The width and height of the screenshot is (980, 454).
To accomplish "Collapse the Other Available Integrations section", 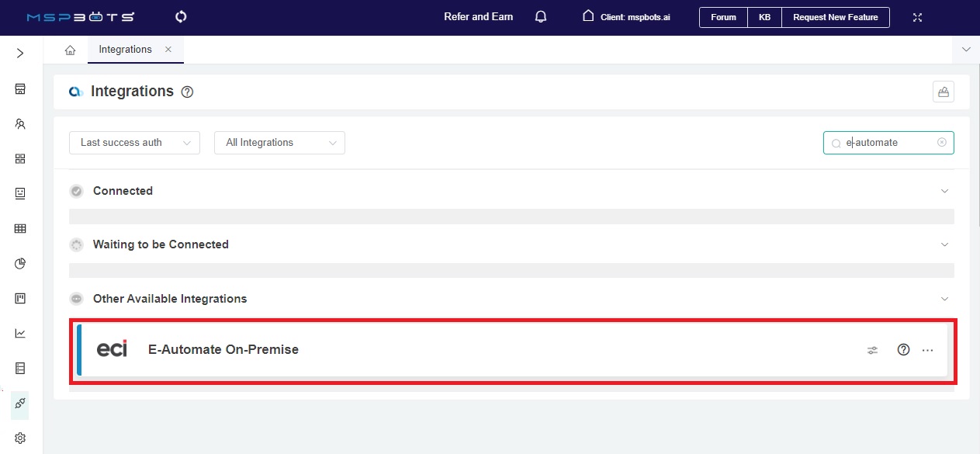I will click(x=944, y=299).
